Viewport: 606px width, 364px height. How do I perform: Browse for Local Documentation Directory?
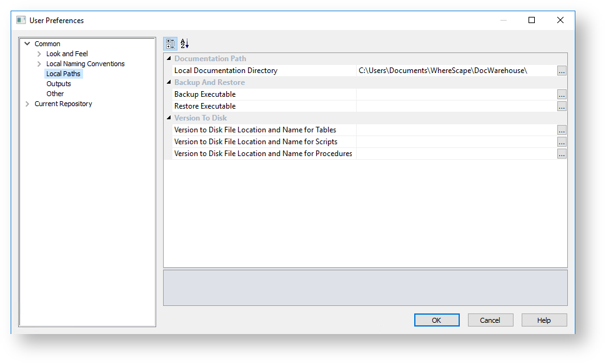(562, 71)
